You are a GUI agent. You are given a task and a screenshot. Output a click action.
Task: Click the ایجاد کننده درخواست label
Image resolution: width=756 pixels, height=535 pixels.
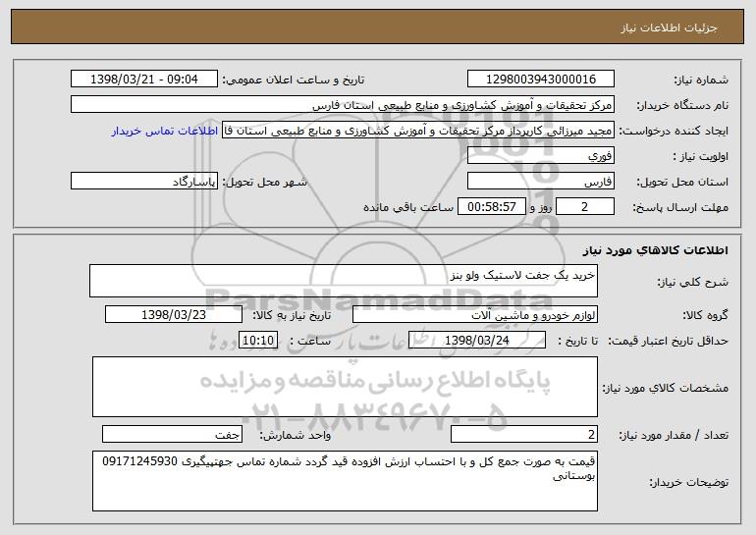coord(674,132)
